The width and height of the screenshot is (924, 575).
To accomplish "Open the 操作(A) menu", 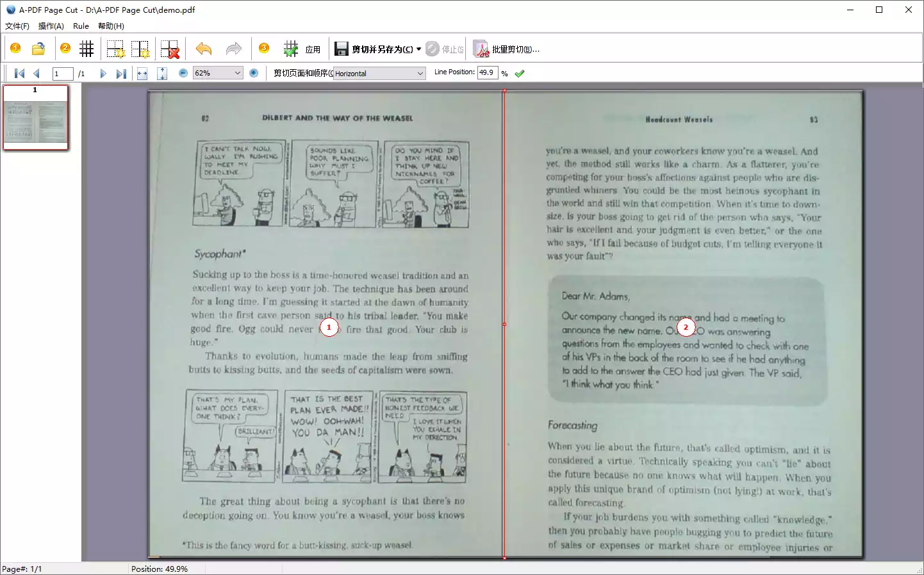I will pos(51,26).
